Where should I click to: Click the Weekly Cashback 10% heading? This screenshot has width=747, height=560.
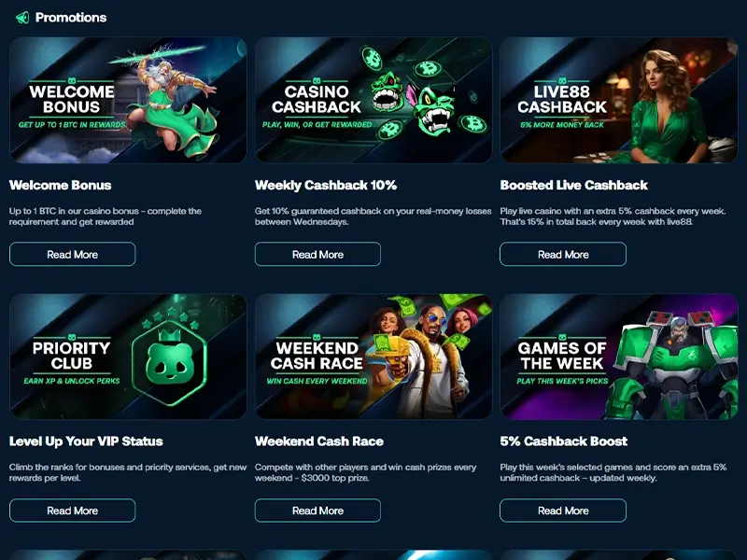point(326,185)
